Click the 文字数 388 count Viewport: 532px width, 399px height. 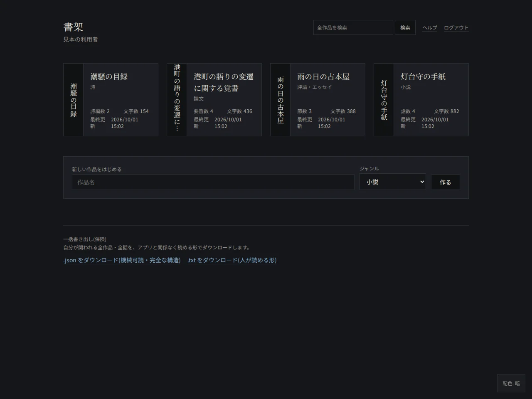point(343,111)
